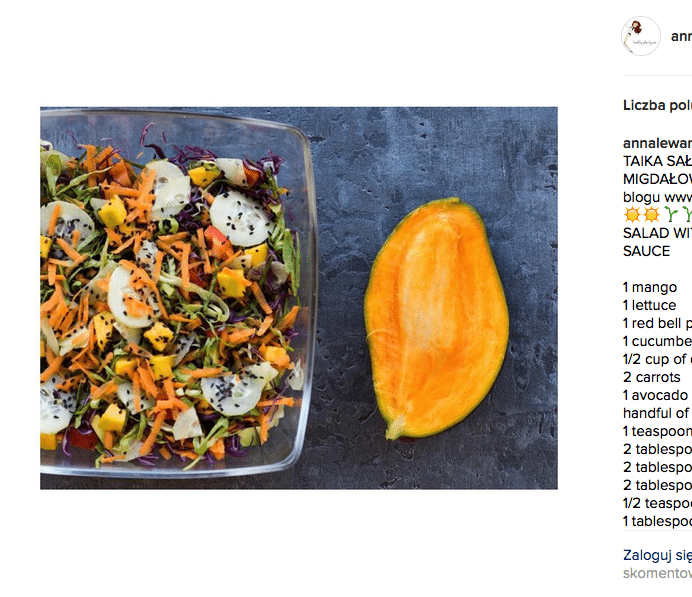Click the 'handful of' ingredient line
The height and width of the screenshot is (597, 692).
pos(656,413)
